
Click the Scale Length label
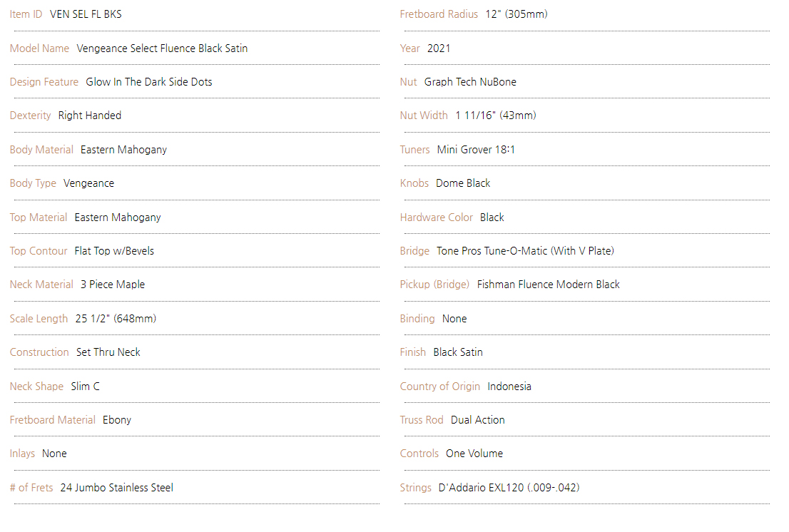(x=39, y=319)
